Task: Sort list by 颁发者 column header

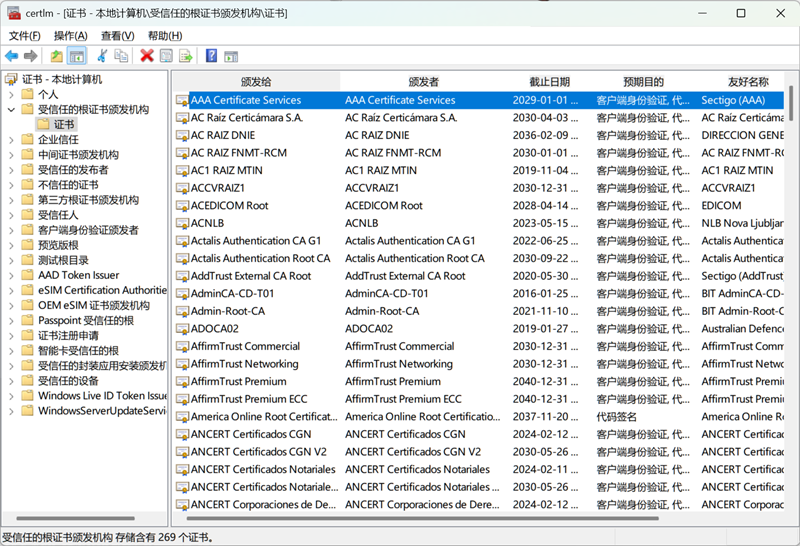Action: (423, 81)
